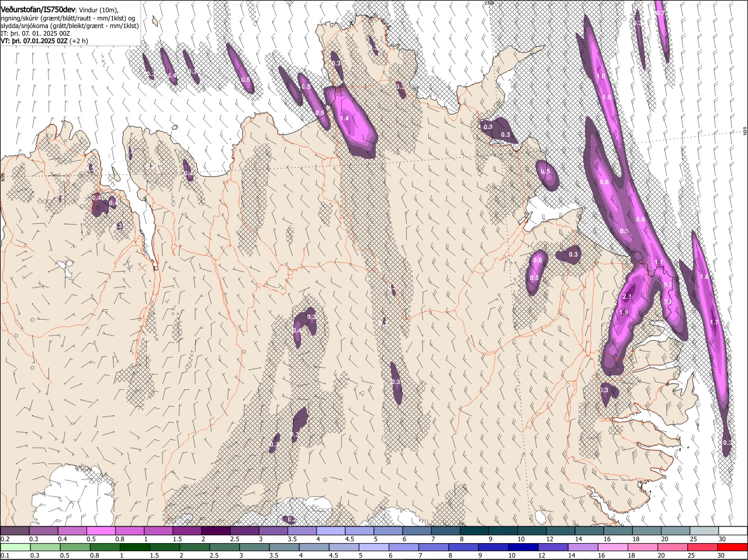Select the lavender 14–16 rain legend swatch
Image resolution: width=748 pixels, height=560 pixels.
click(x=583, y=547)
